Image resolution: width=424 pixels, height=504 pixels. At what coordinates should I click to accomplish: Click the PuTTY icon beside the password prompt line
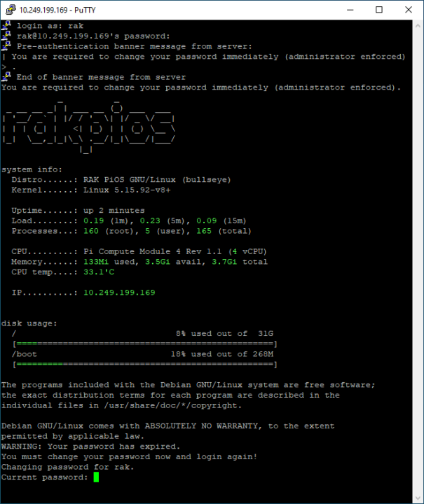point(6,36)
